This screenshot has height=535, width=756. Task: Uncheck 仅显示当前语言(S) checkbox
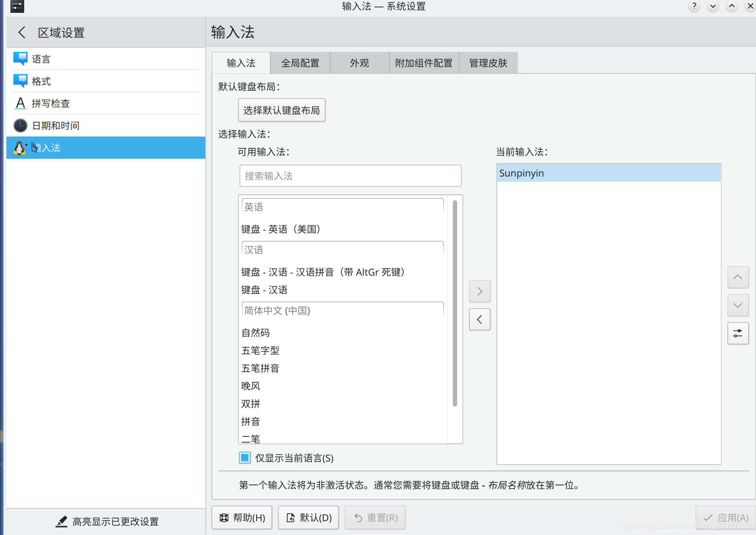(245, 458)
